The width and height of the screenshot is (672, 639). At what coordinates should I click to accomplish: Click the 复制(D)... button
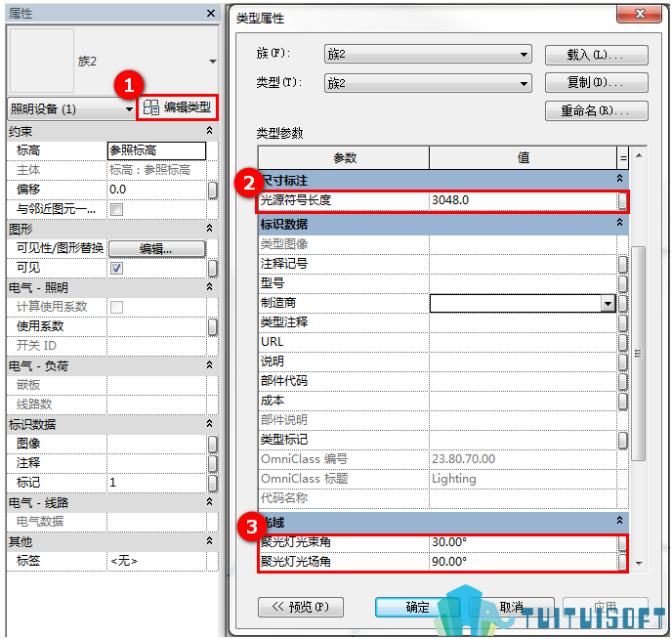[x=596, y=82]
